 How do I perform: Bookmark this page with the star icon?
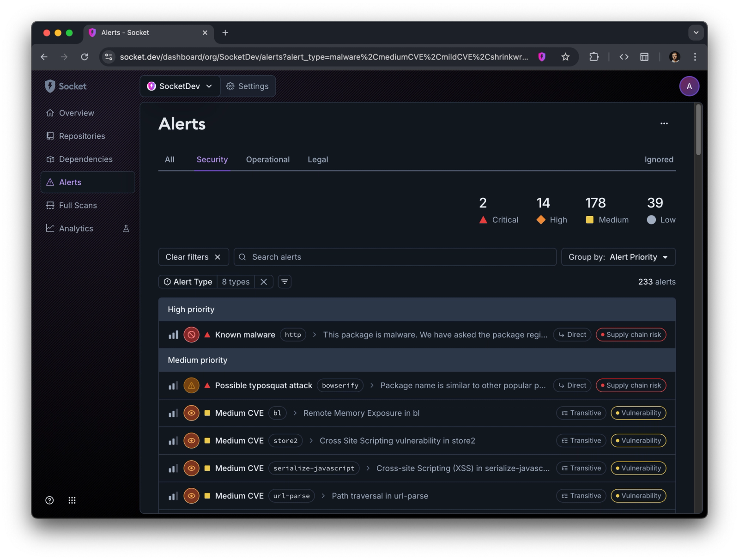pos(565,57)
